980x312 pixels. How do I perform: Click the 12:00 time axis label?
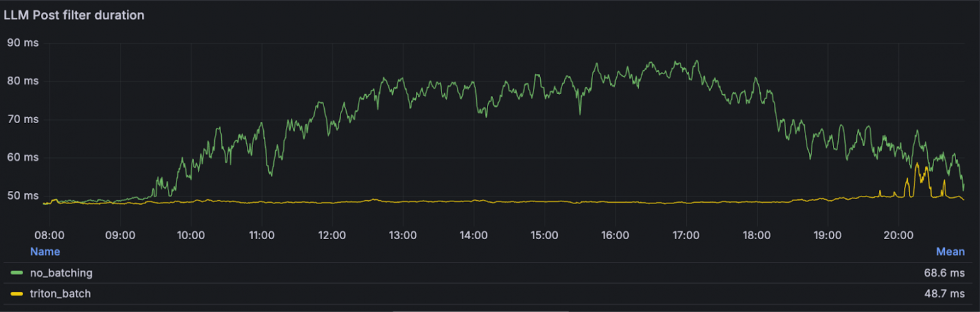pyautogui.click(x=332, y=236)
